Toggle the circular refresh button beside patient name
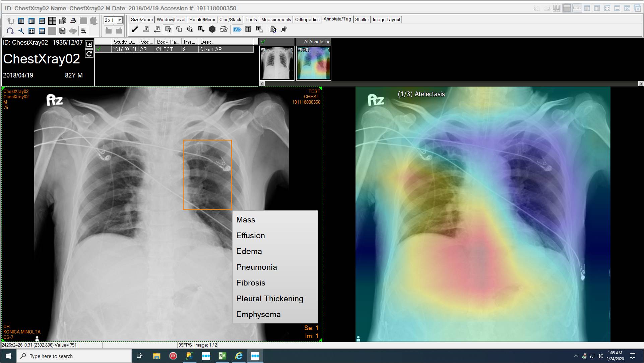Viewport: 644px width, 363px height. [x=89, y=54]
